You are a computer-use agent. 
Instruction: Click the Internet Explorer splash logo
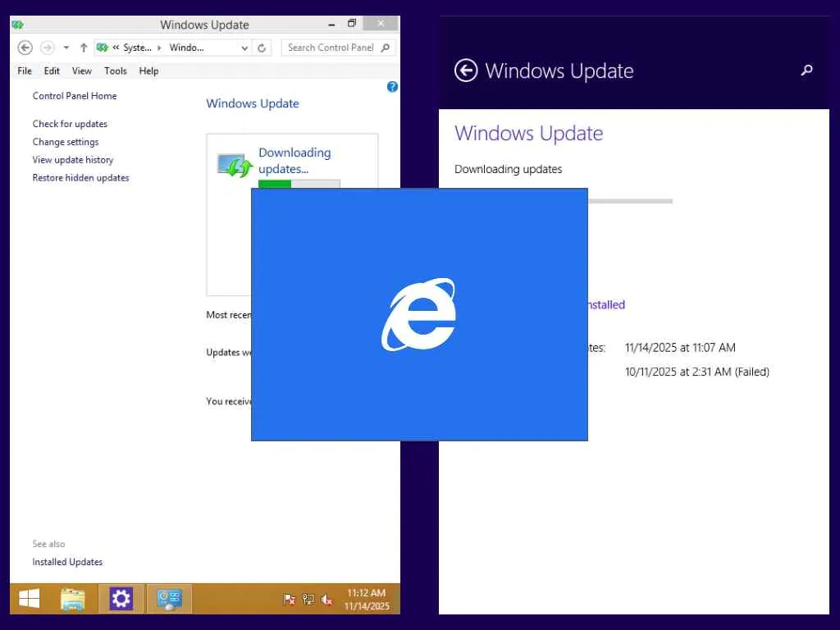tap(419, 314)
